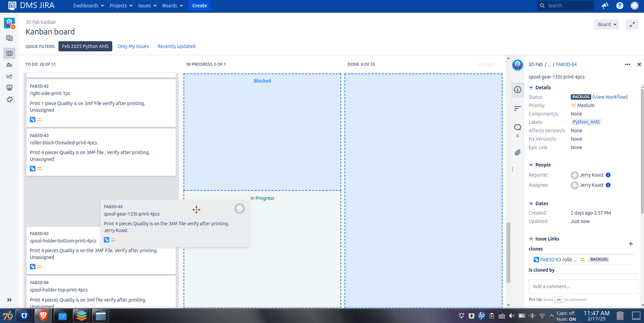
Task: Select the FAB3D-82 right-side-print-1pc card
Action: click(101, 103)
